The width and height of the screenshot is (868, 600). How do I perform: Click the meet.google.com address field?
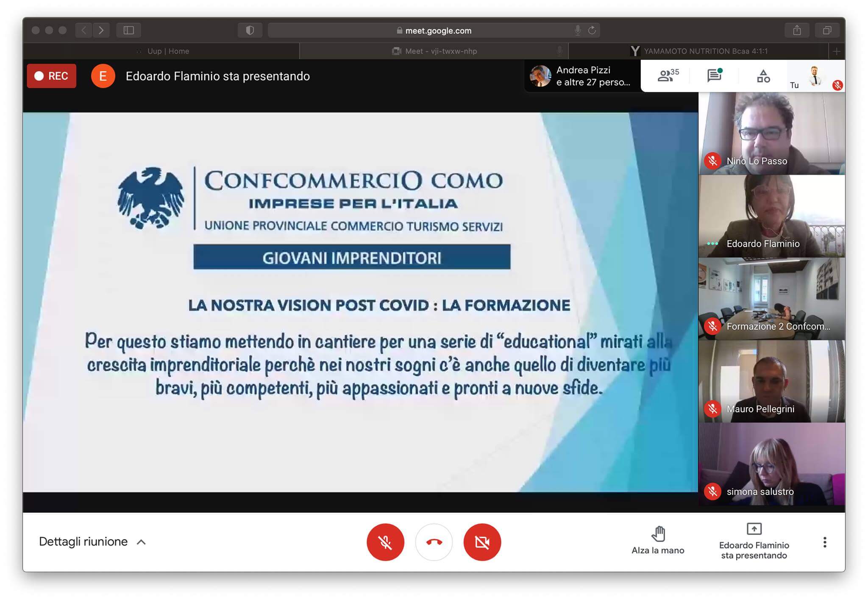[437, 31]
